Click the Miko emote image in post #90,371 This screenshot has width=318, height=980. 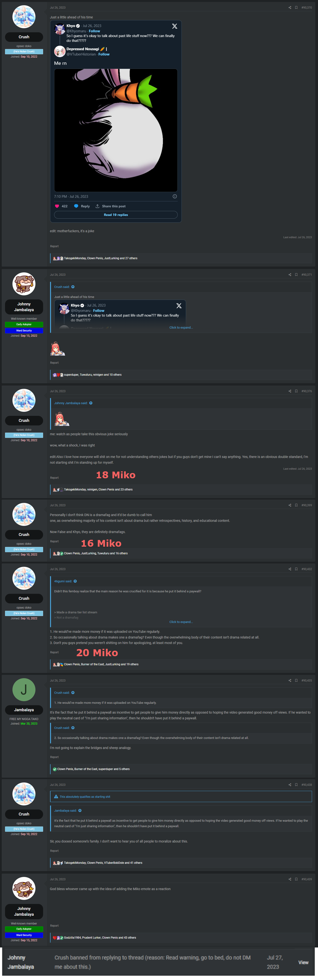[57, 349]
